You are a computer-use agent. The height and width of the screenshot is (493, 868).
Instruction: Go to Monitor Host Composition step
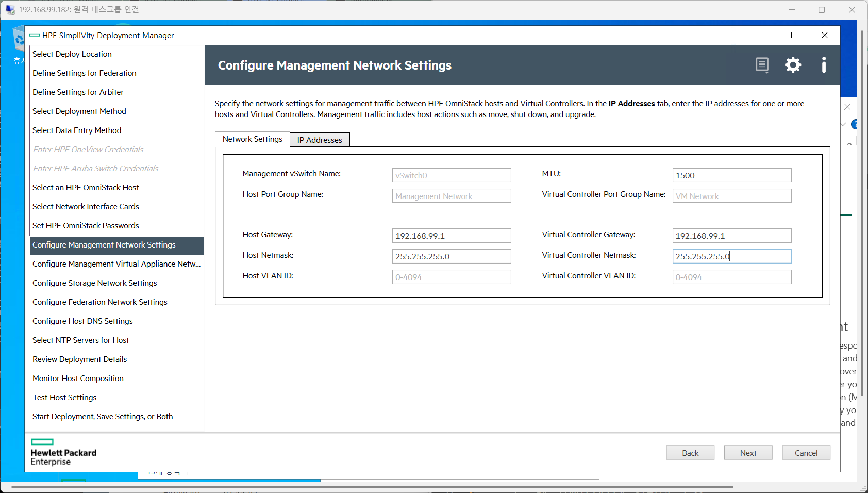point(78,379)
